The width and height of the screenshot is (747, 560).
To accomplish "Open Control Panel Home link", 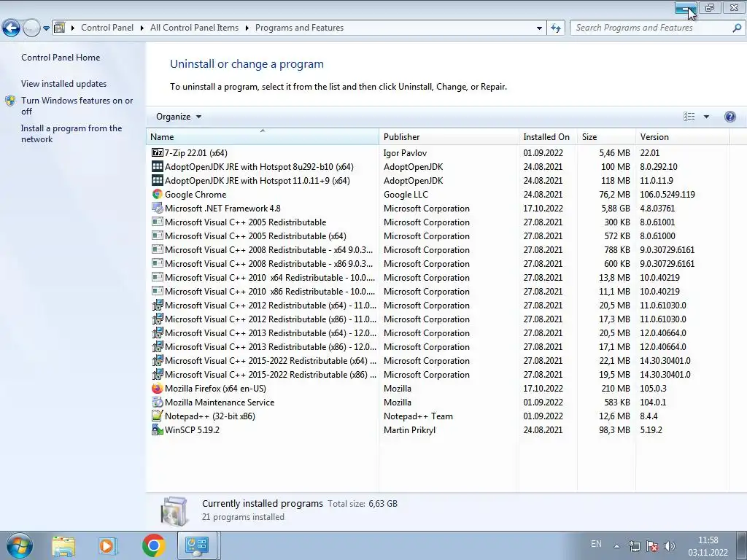I will [x=61, y=58].
